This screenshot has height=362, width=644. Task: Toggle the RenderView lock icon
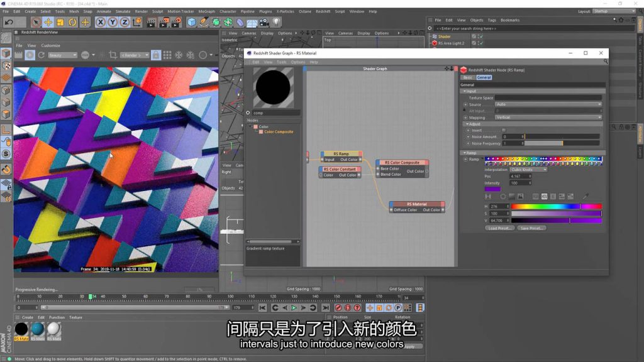click(x=156, y=55)
